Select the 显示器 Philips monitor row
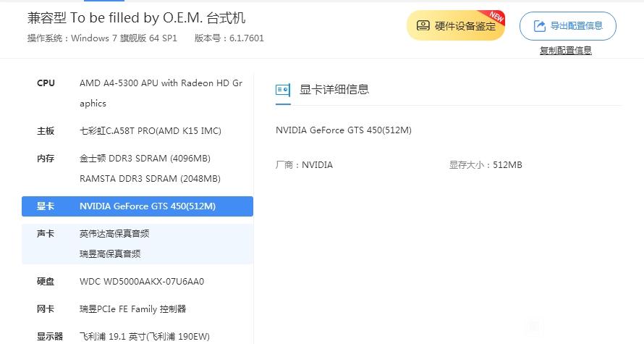Image resolution: width=644 pixels, height=344 pixels. click(137, 336)
